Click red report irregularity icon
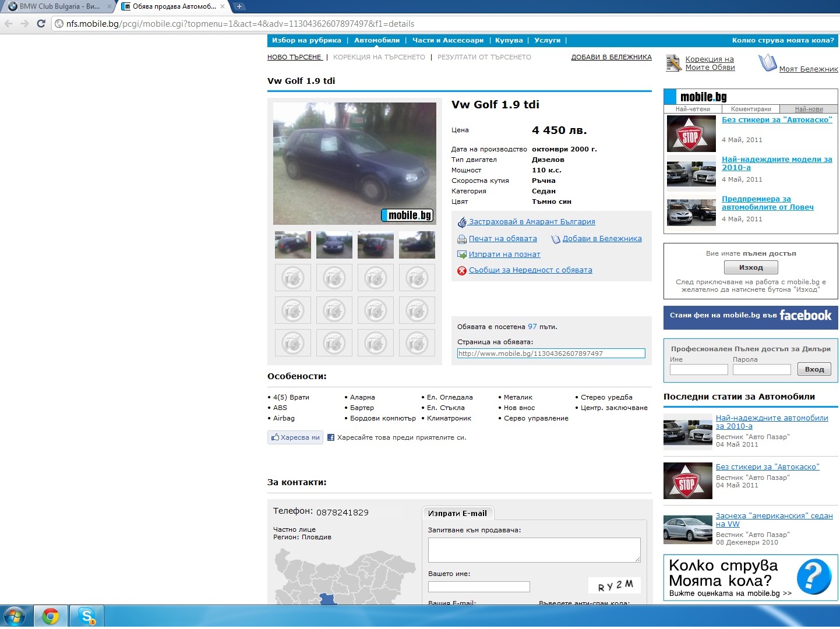Viewport: 840px width, 629px height. tap(462, 270)
